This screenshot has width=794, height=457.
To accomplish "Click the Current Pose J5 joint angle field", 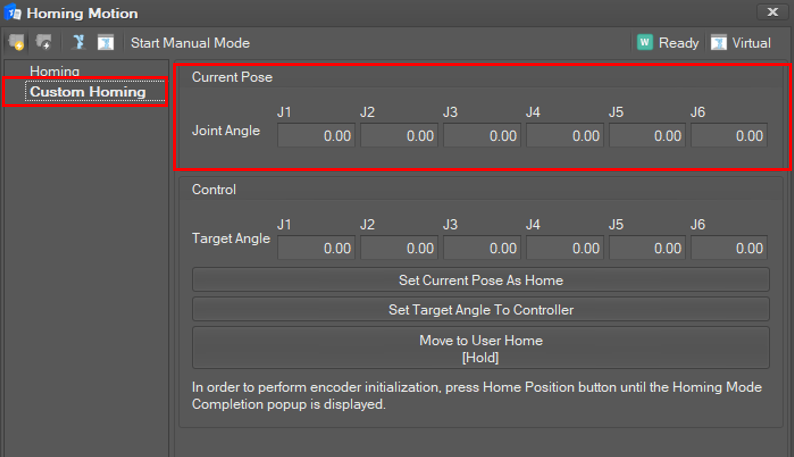I will [x=647, y=136].
